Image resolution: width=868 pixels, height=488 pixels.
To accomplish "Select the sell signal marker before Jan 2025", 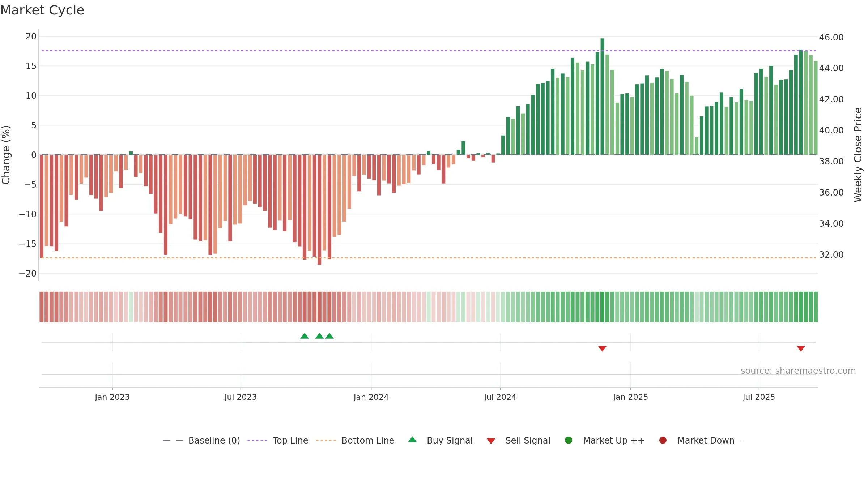I will (x=602, y=348).
